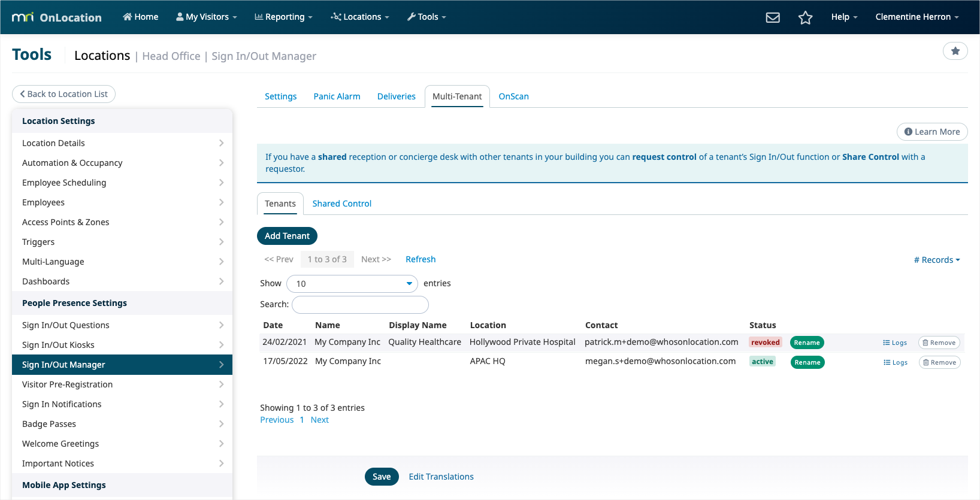Switch to Settings tab
This screenshot has height=500, width=980.
[x=280, y=96]
